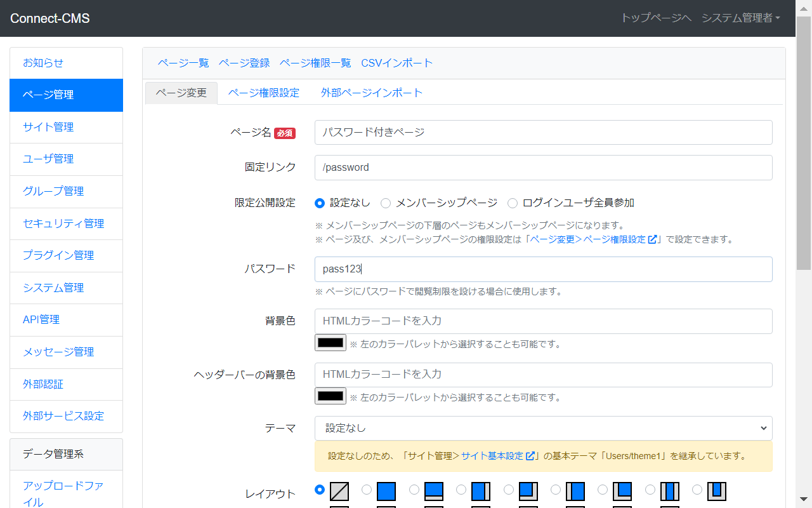Click the black color swatch under 背景色

[x=330, y=342]
